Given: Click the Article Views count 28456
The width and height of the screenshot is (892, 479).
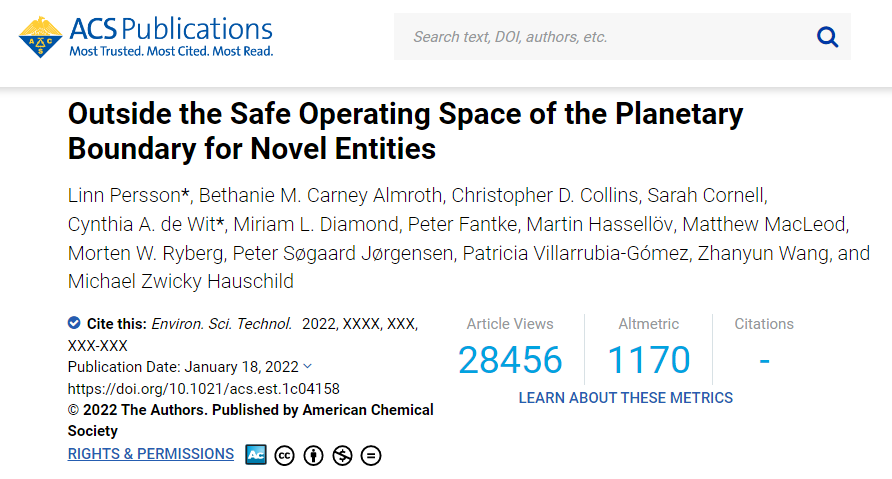Looking at the screenshot, I should (x=510, y=360).
